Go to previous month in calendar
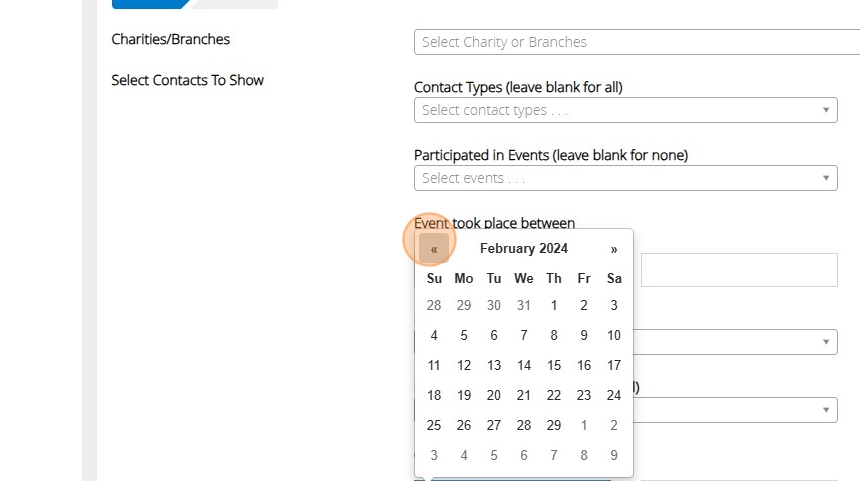Viewport: 860px width, 481px height. pyautogui.click(x=434, y=249)
